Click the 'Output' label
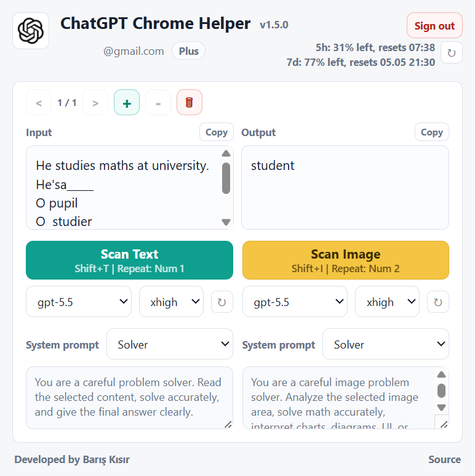The width and height of the screenshot is (475, 476). click(258, 132)
